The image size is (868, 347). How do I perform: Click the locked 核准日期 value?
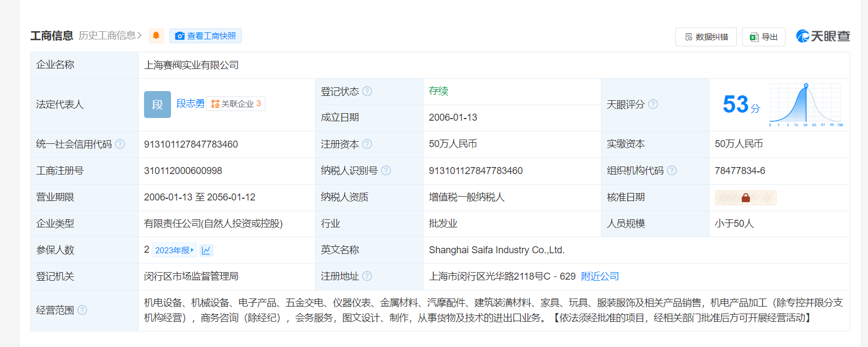[746, 198]
